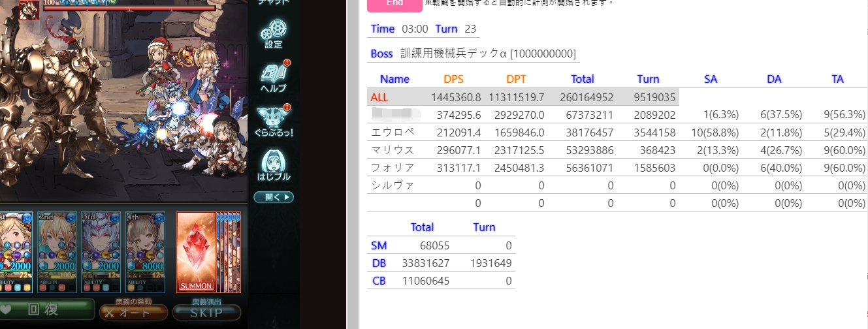Select the マリウス row name
Screen dimensions: 868x329
point(393,150)
